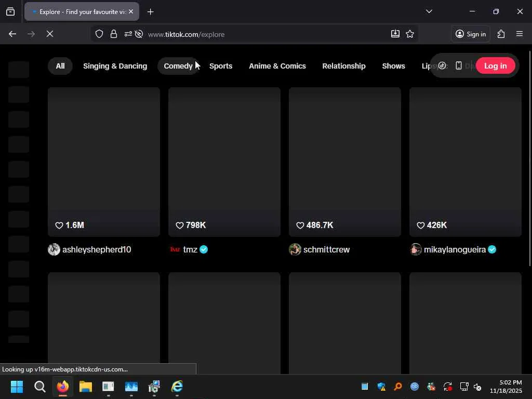Stop loading the page with X button

click(x=50, y=34)
